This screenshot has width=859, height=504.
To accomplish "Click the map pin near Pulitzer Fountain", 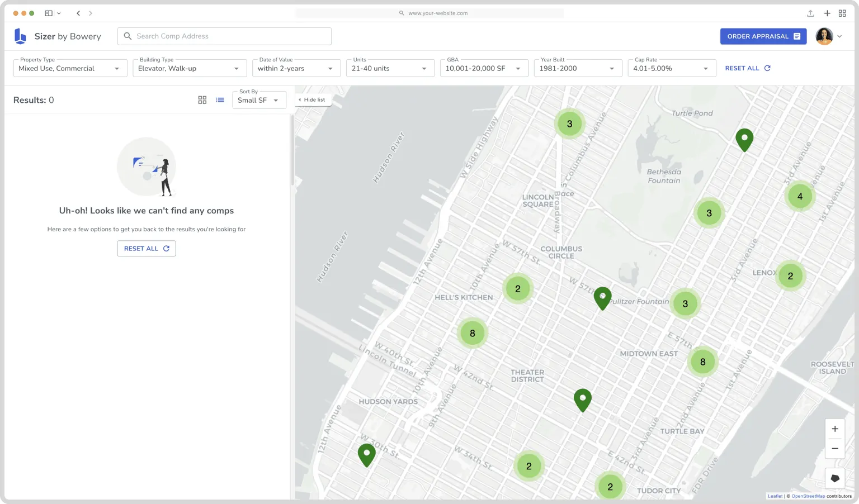I will (602, 298).
